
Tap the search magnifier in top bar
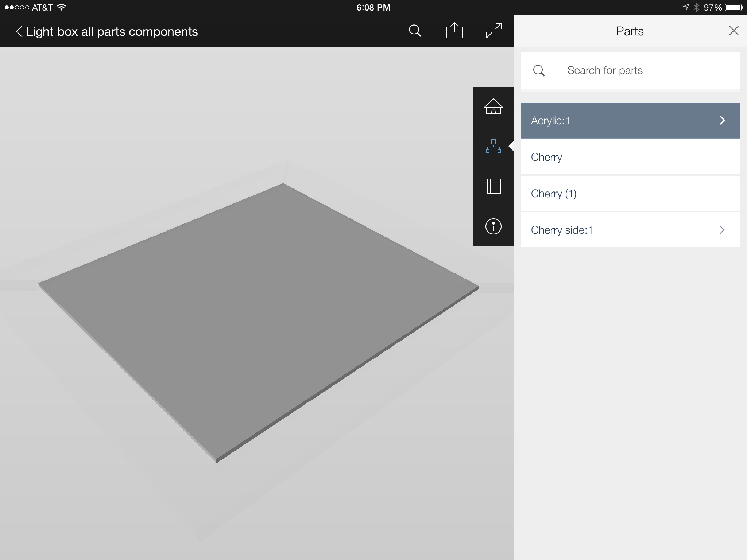(415, 31)
